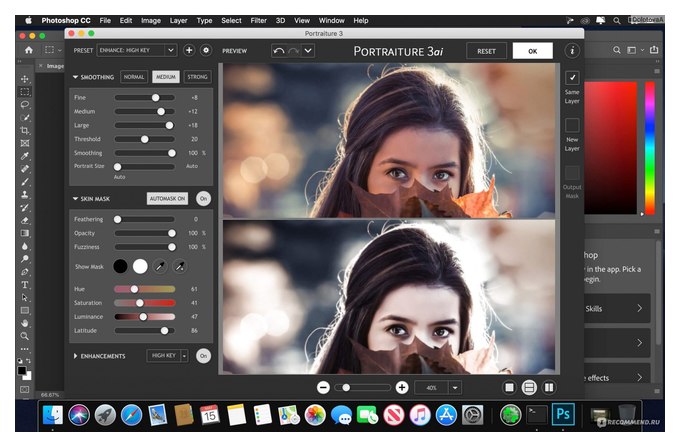680x447 pixels.
Task: Open the Edit menu
Action: tap(126, 20)
